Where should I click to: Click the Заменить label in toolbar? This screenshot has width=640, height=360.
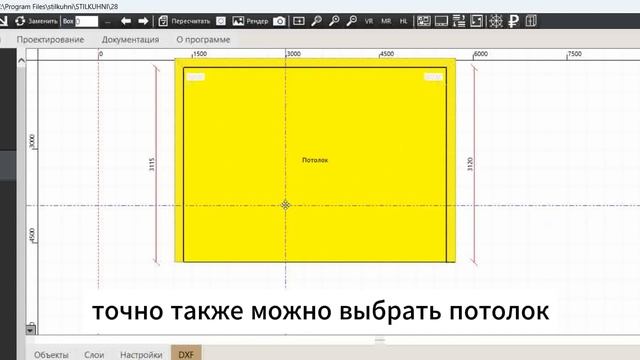click(x=42, y=21)
